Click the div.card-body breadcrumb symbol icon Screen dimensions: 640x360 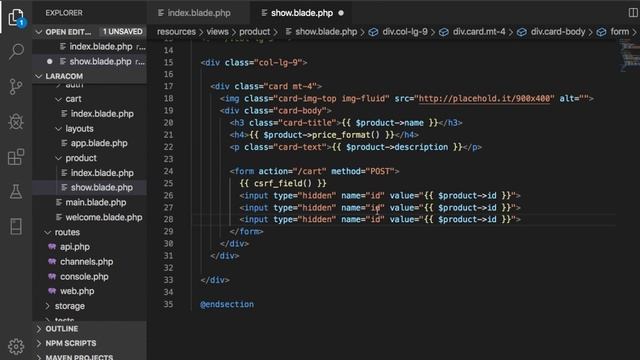click(x=522, y=32)
